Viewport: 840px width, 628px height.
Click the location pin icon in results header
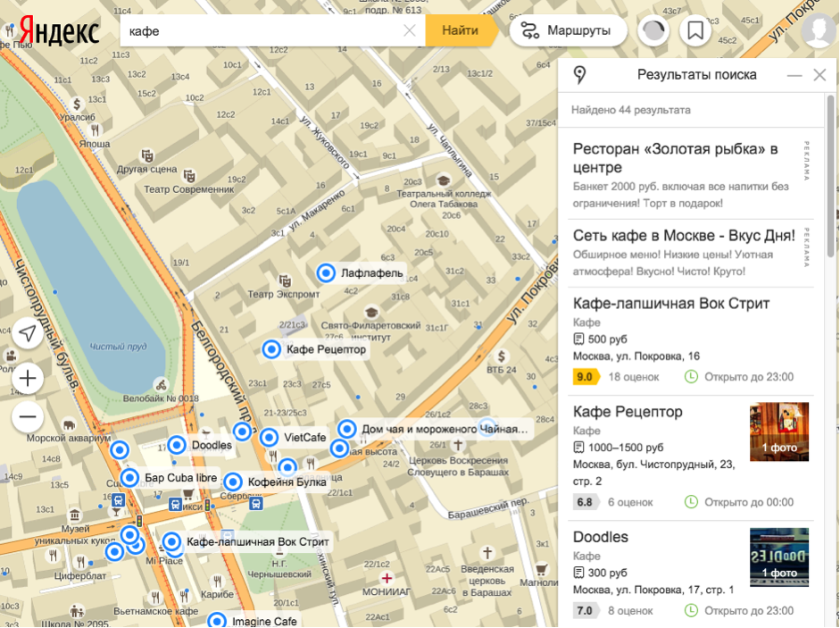(579, 75)
